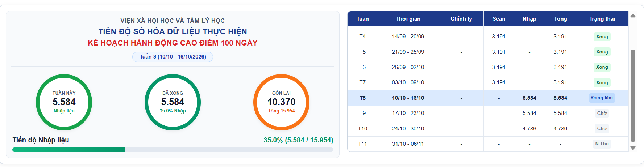Click the Xong status badge for T7

tap(602, 82)
